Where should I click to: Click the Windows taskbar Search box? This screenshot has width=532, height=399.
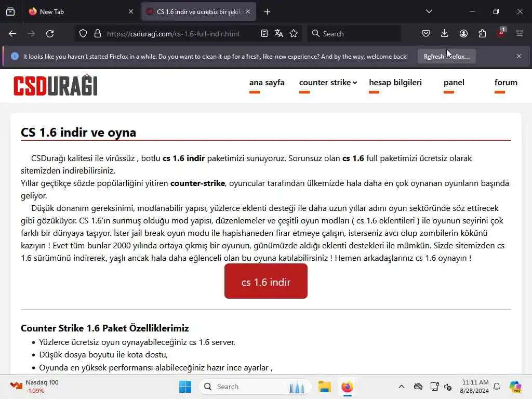(x=255, y=387)
